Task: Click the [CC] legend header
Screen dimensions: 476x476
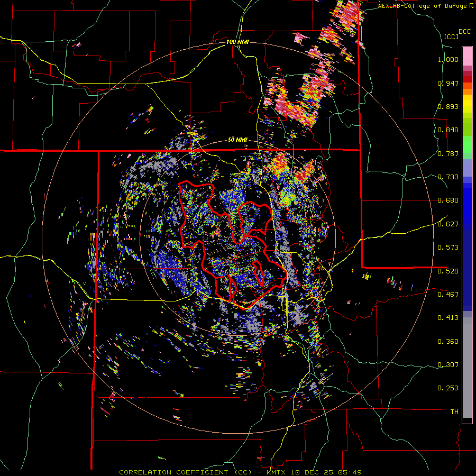Action: click(x=451, y=36)
